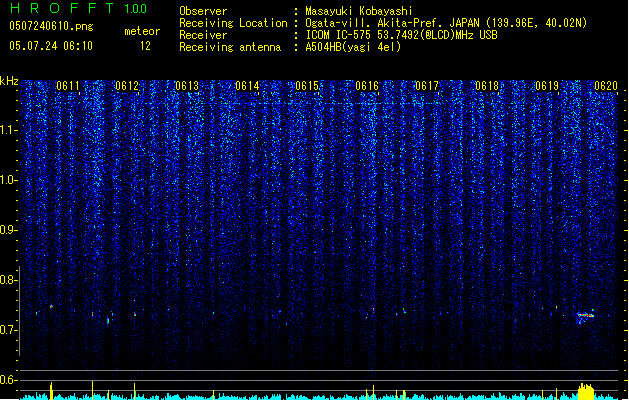629x400 pixels.
Task: Click the Receiving Location label
Action: point(233,23)
